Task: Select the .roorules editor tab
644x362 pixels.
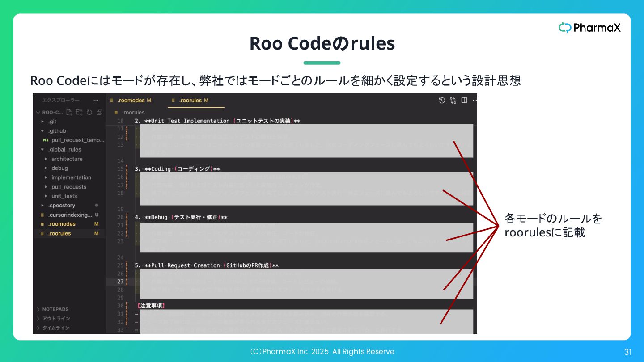Action: click(196, 101)
